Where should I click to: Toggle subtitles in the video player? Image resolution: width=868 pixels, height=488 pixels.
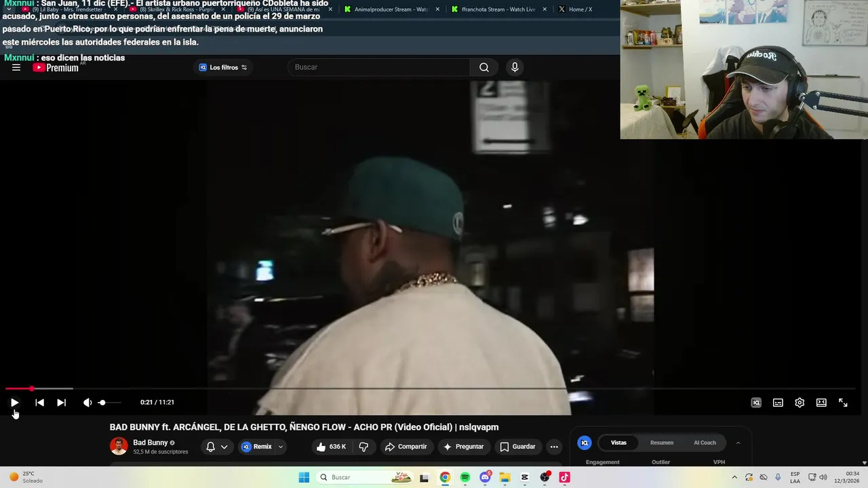click(778, 403)
